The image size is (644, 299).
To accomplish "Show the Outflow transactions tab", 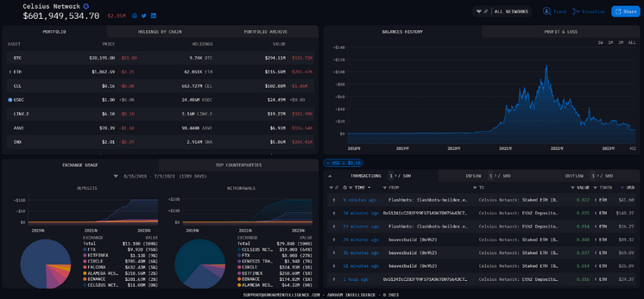I will (x=573, y=176).
